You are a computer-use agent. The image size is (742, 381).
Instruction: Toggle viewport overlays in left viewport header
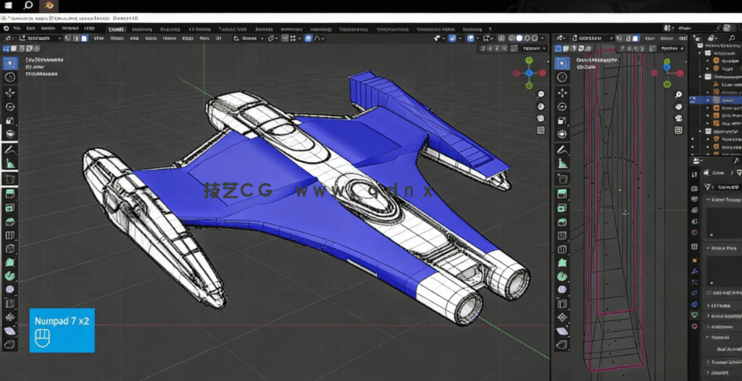pyautogui.click(x=471, y=38)
